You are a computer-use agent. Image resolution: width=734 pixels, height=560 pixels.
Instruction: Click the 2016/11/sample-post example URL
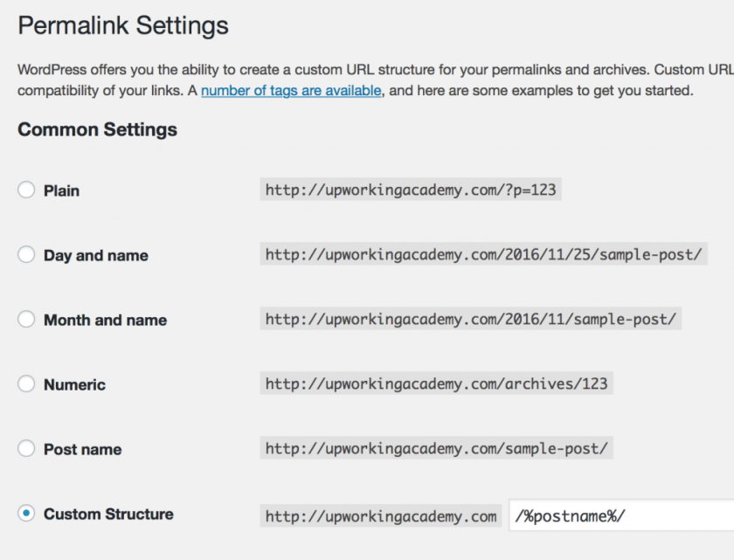(x=471, y=319)
